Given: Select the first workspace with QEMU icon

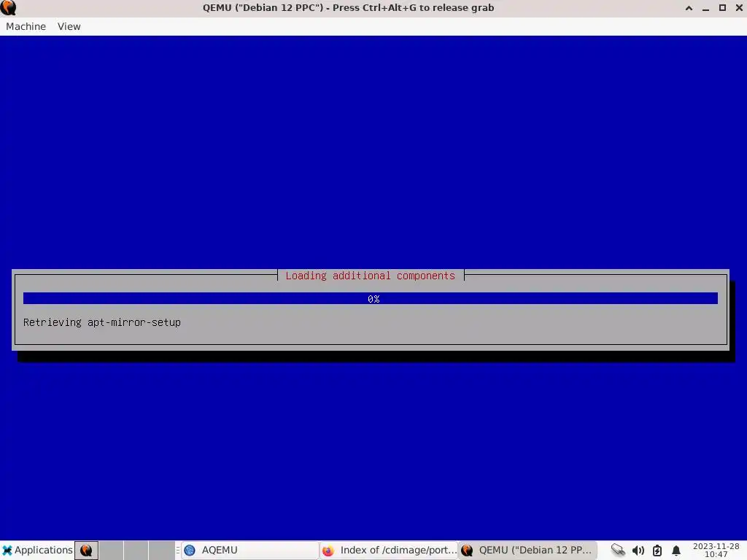Looking at the screenshot, I should 86,551.
